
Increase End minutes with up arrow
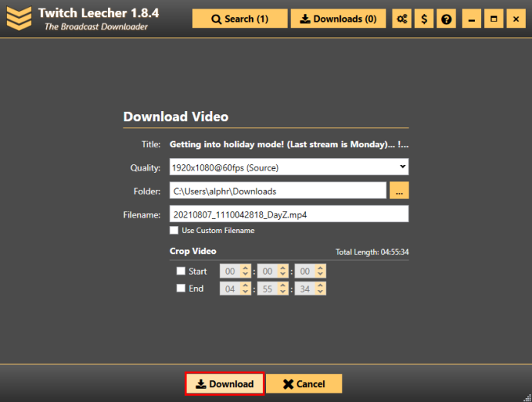pyautogui.click(x=283, y=285)
